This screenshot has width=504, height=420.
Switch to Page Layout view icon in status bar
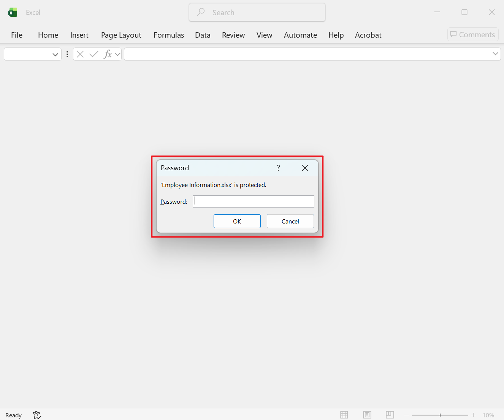(x=367, y=415)
